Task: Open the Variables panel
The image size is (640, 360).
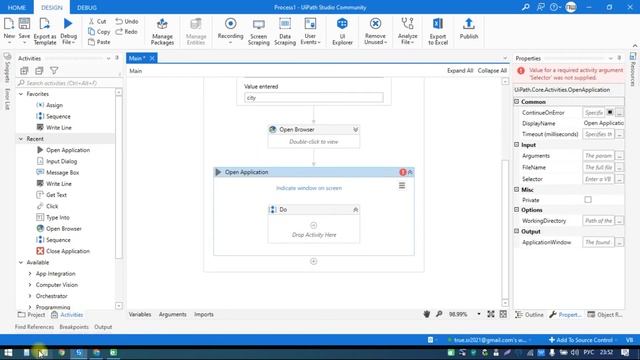Action: [x=140, y=314]
